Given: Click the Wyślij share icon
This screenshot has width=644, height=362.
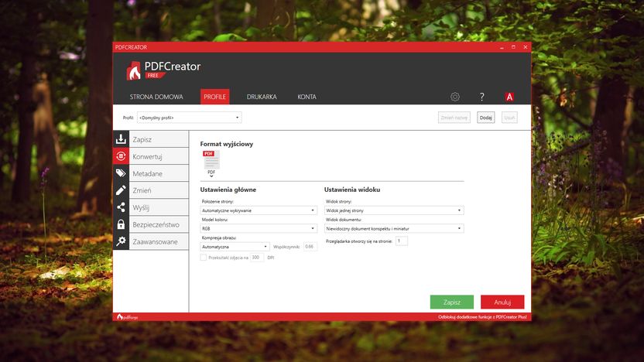Looking at the screenshot, I should (121, 207).
